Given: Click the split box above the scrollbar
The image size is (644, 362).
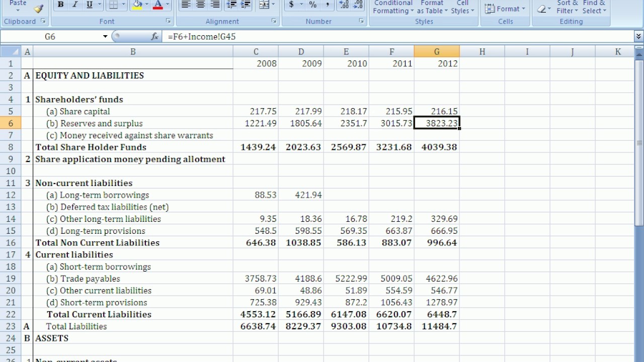Looking at the screenshot, I should (x=639, y=47).
